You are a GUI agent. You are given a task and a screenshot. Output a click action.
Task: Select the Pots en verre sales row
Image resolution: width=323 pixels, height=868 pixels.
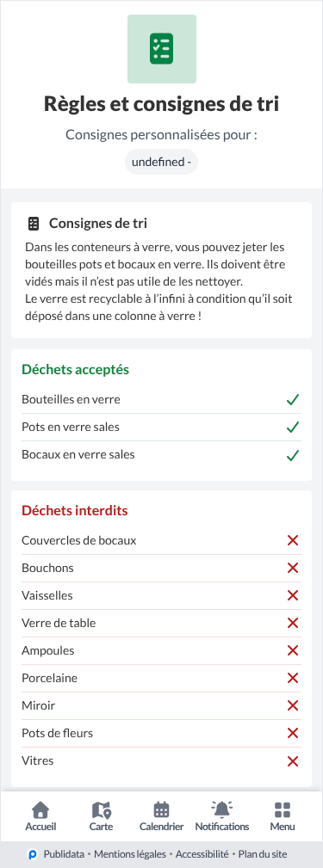pyautogui.click(x=161, y=428)
